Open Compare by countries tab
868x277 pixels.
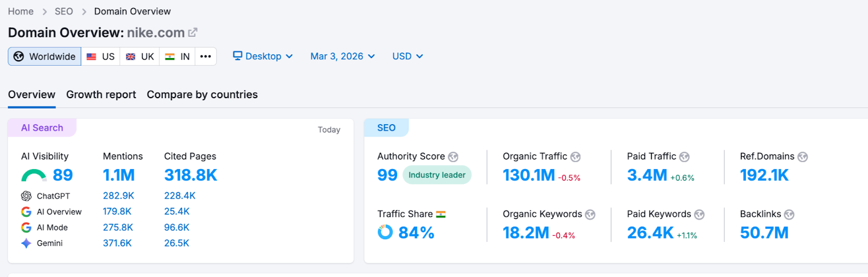point(202,95)
